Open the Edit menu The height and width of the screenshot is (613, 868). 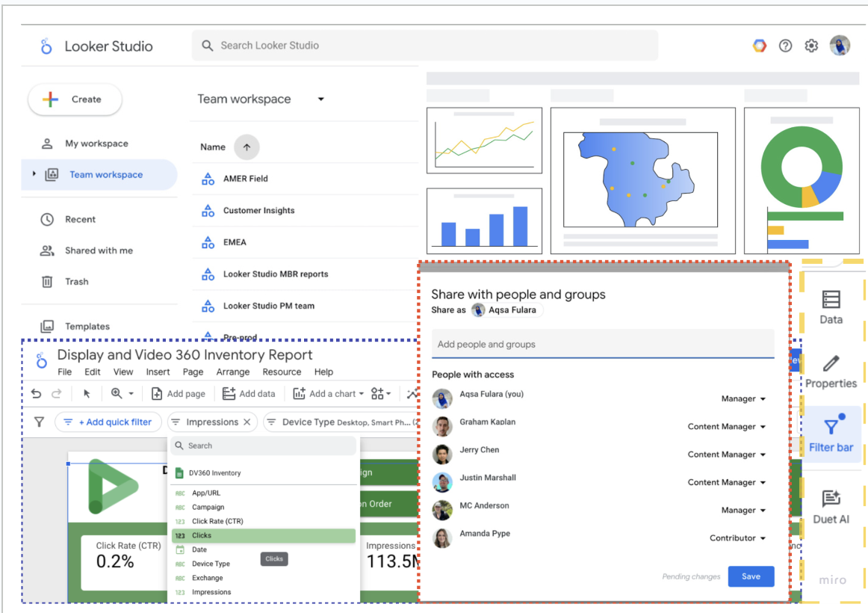pos(93,372)
